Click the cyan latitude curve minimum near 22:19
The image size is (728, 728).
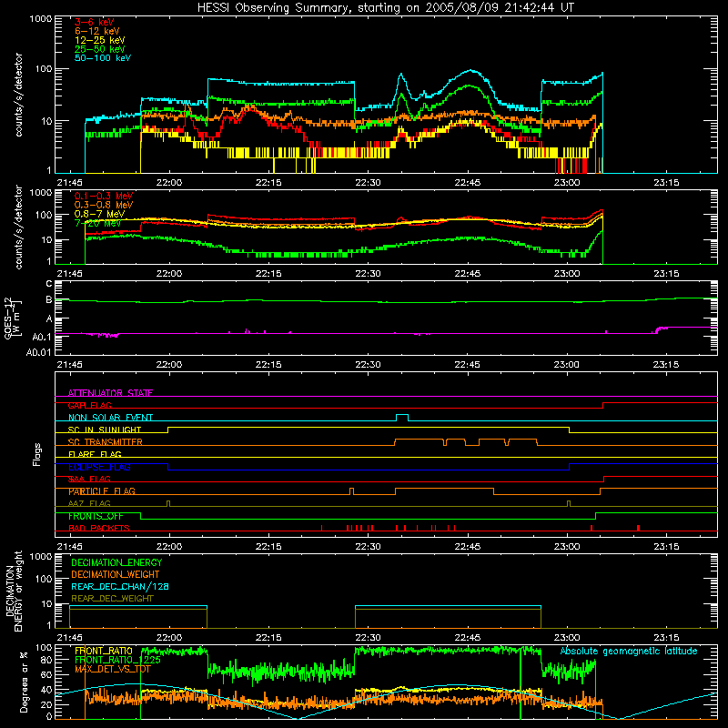[x=298, y=718]
